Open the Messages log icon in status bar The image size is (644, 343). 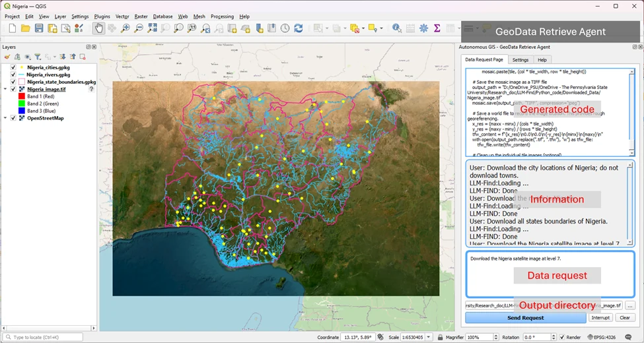pyautogui.click(x=628, y=337)
